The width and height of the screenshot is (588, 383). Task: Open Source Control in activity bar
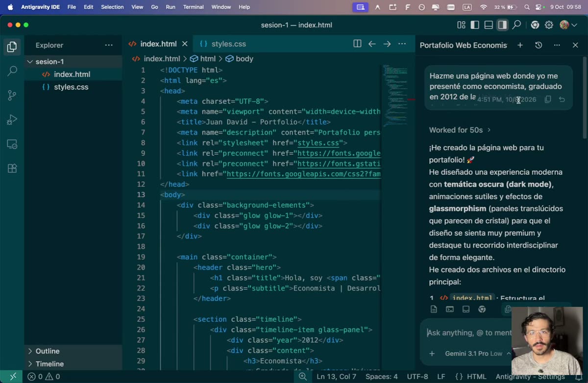tap(12, 95)
